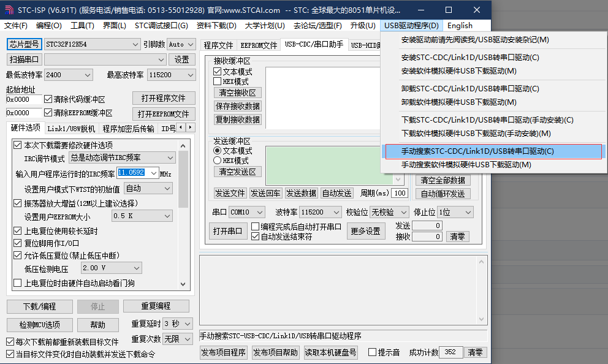
Task: Click the 读取本机硬盘号 button
Action: (330, 352)
